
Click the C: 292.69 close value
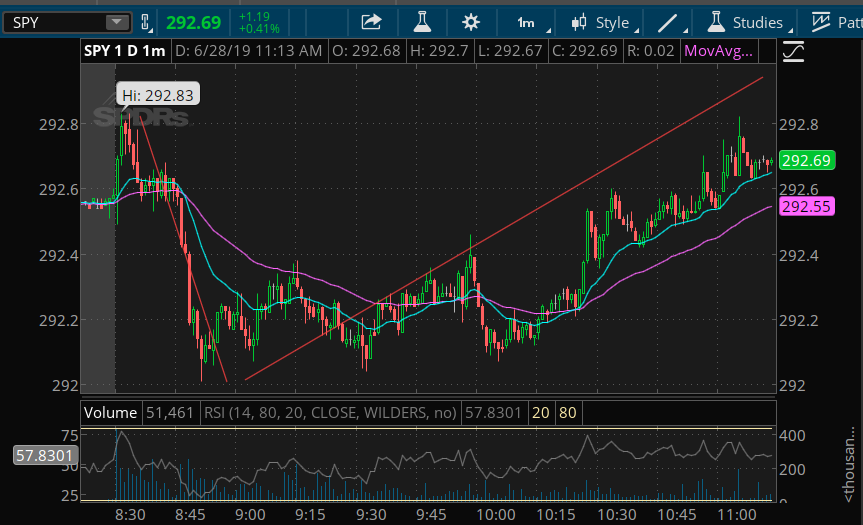click(x=585, y=51)
